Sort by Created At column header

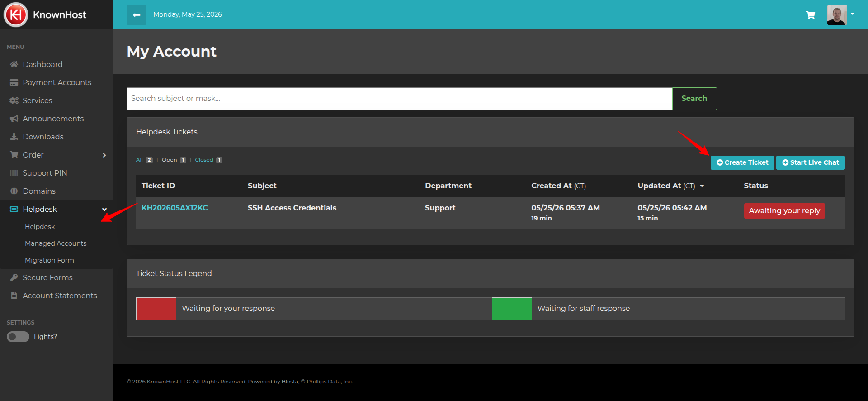pos(559,186)
